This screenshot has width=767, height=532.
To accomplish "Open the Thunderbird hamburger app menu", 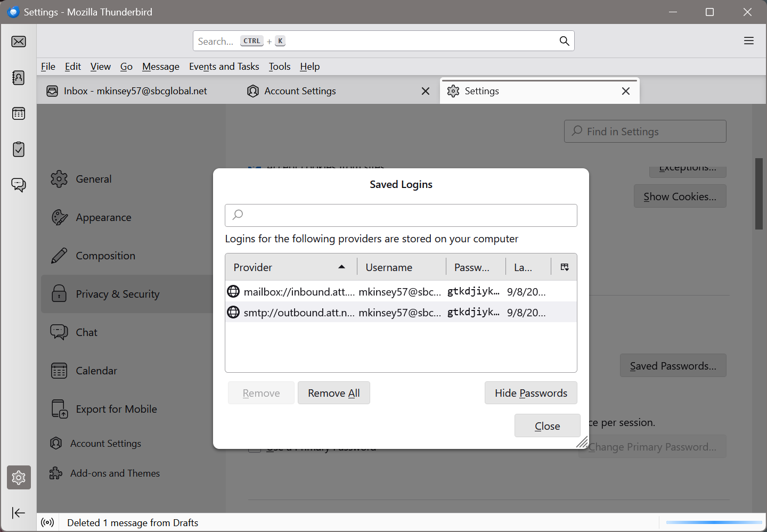I will (749, 41).
